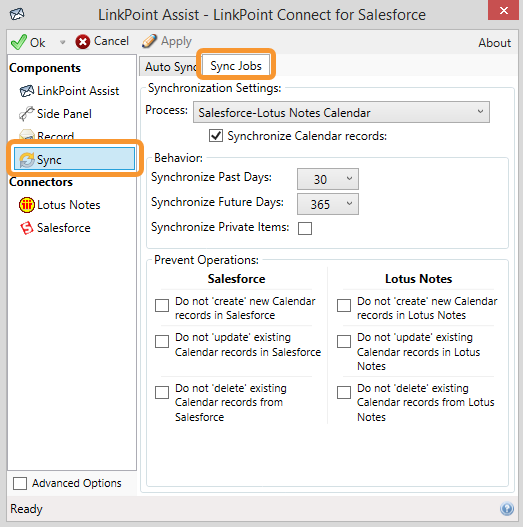Open Synchronize Future Days dropdown
The width and height of the screenshot is (523, 527).
point(328,204)
